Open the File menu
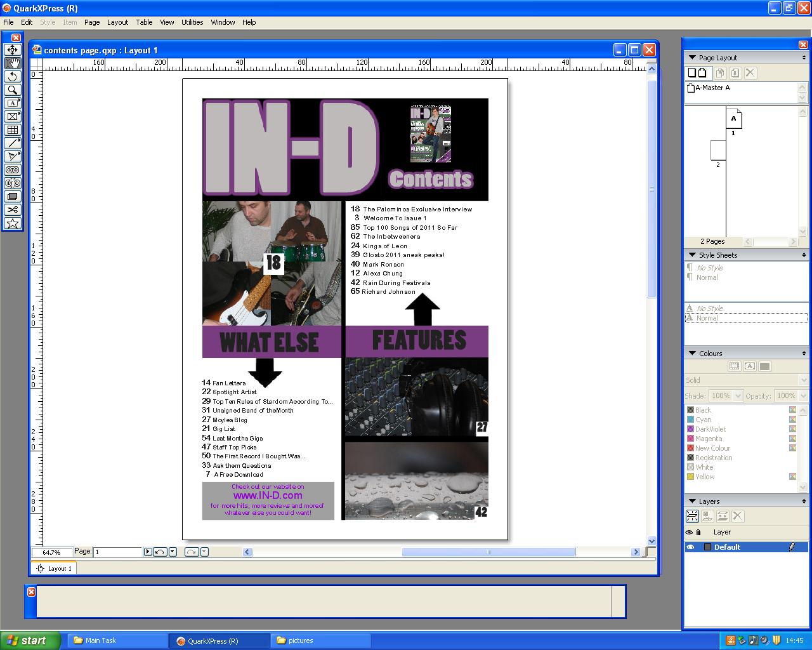The image size is (812, 650). [8, 22]
